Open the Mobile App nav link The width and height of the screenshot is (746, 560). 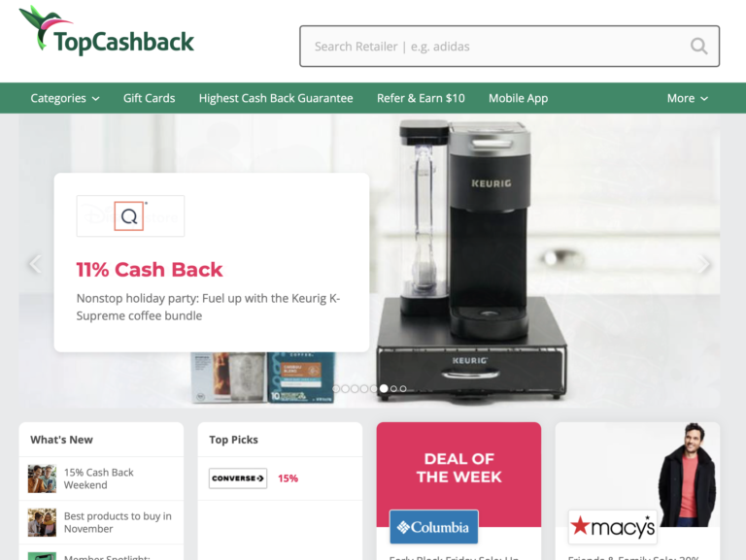(518, 98)
